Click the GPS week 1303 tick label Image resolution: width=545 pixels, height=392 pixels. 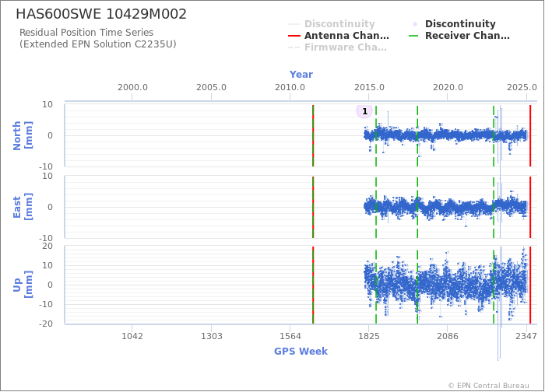pos(211,336)
